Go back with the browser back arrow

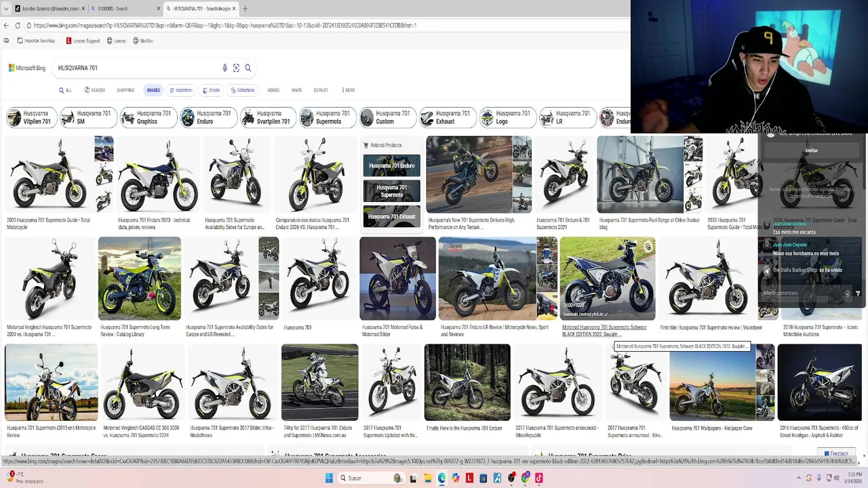[x=6, y=25]
